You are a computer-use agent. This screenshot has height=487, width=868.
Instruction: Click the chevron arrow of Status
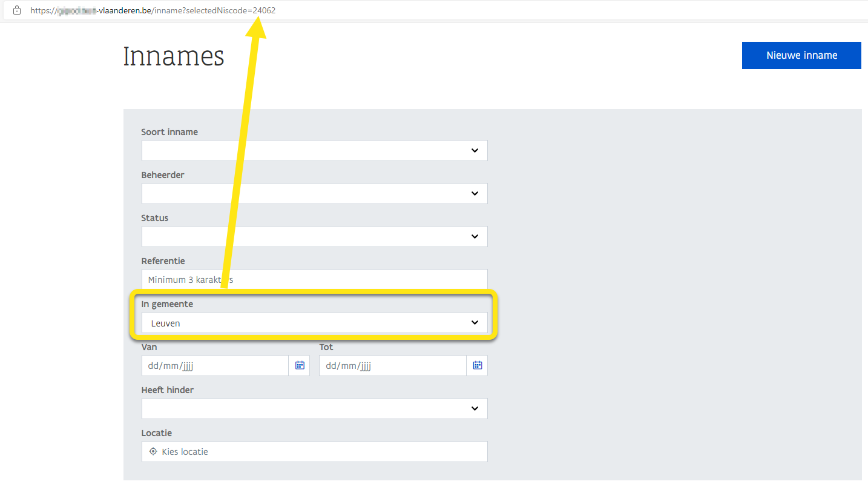[x=475, y=237]
